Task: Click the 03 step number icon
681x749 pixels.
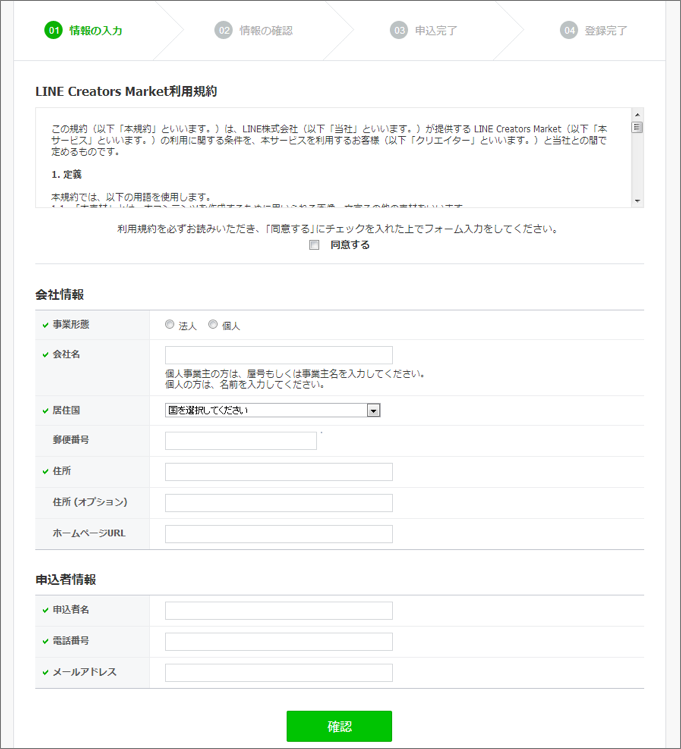Action: point(399,30)
